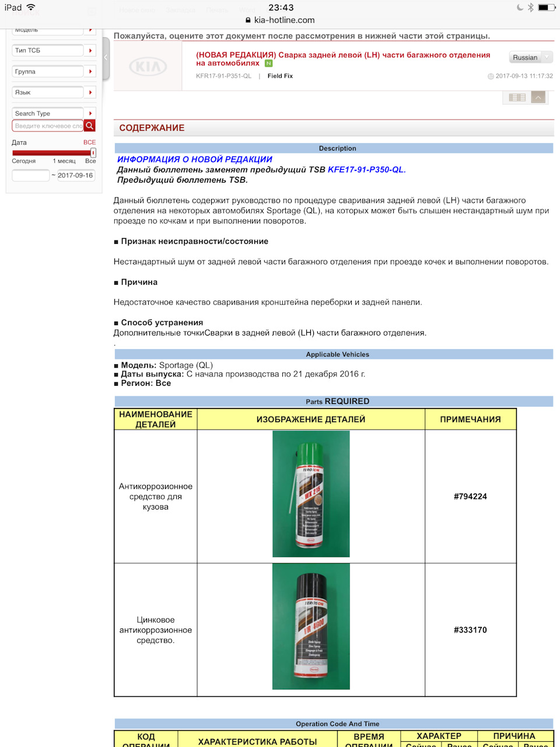
Task: Open the KFE17-91-P350-QL bulletin link
Action: pos(366,170)
